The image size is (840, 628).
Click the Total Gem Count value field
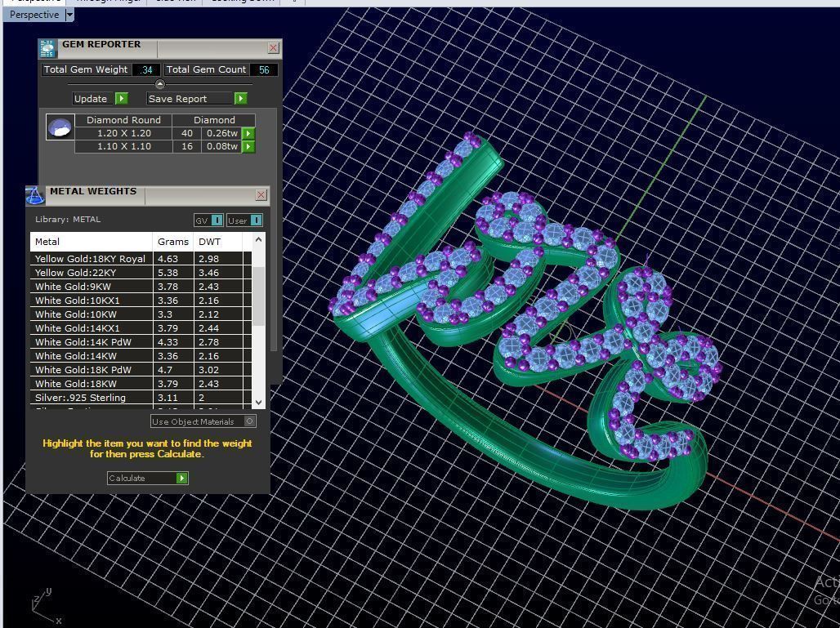(x=264, y=69)
